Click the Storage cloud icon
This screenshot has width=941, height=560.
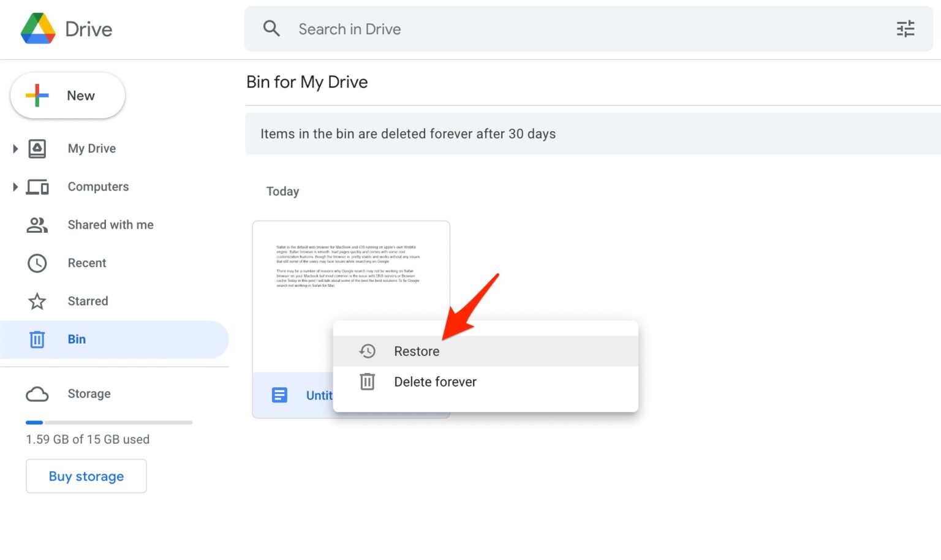[37, 394]
